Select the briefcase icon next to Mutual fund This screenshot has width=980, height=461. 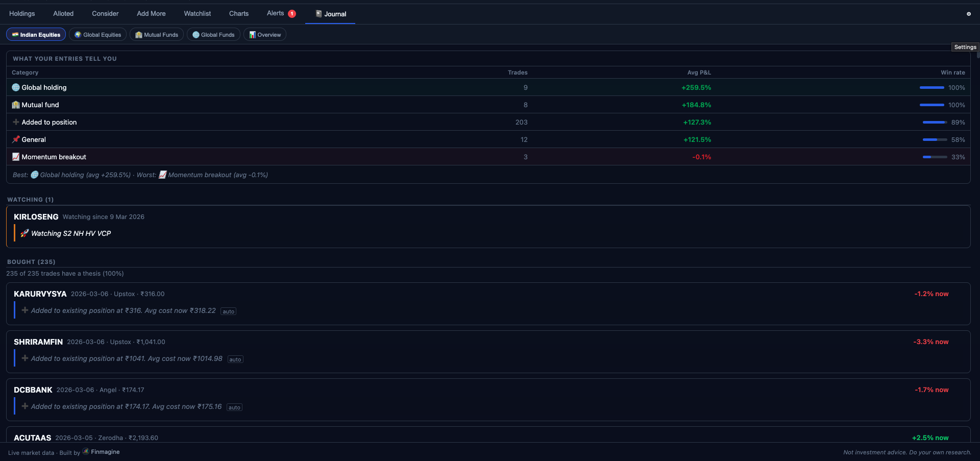[x=16, y=105]
